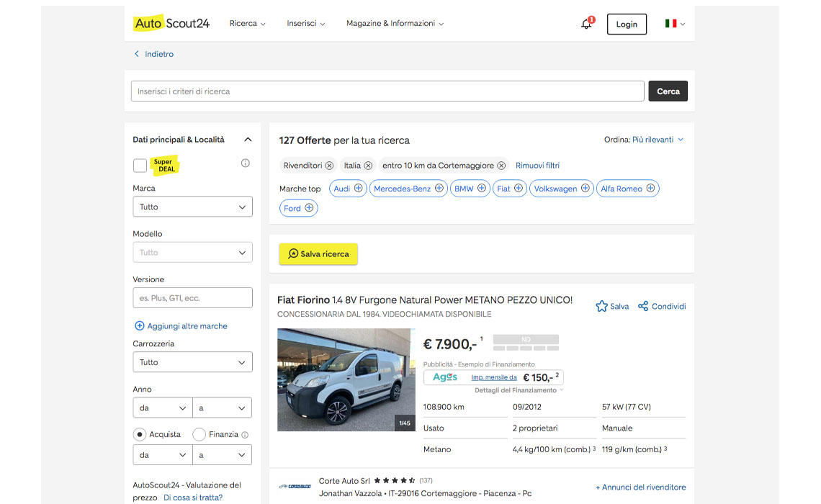The width and height of the screenshot is (821, 504).
Task: Click the Salva ricerca button
Action: click(318, 254)
